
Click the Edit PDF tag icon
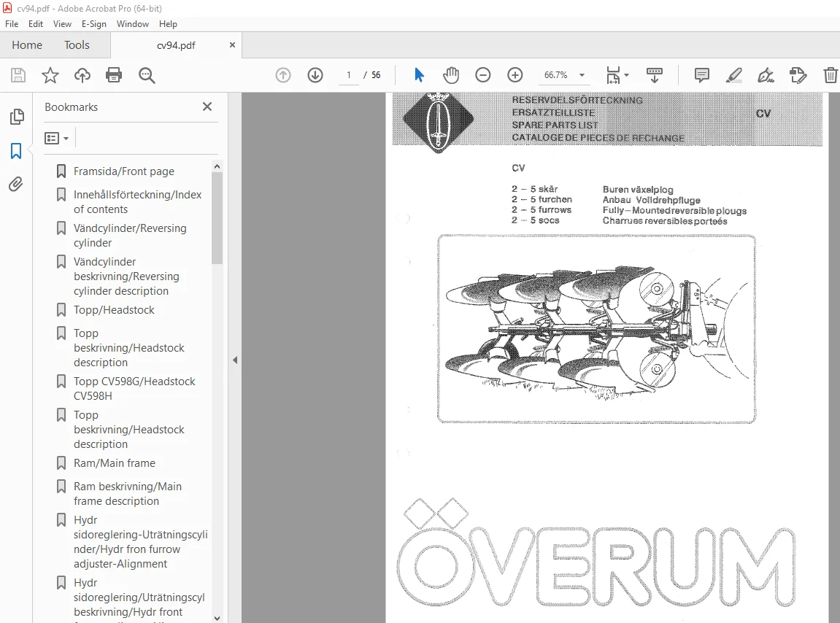(798, 75)
